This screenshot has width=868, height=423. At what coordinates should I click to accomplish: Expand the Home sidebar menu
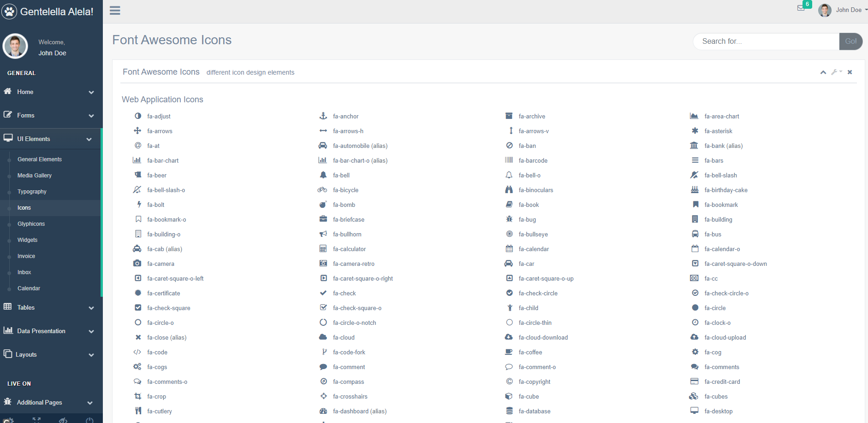pyautogui.click(x=51, y=92)
